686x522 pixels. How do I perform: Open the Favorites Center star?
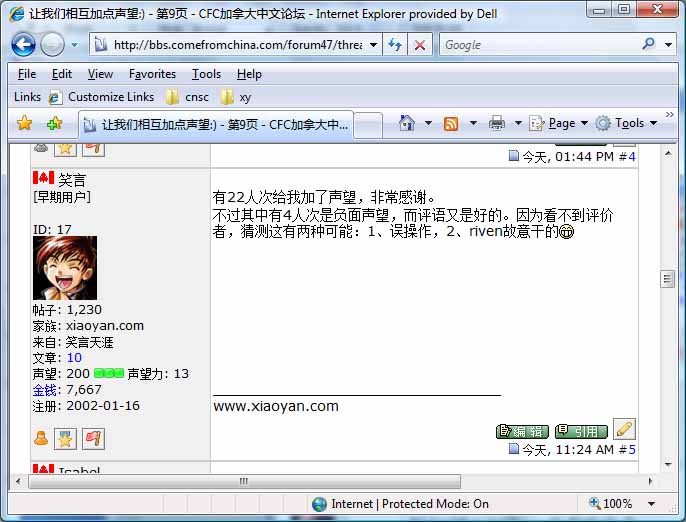click(x=25, y=123)
